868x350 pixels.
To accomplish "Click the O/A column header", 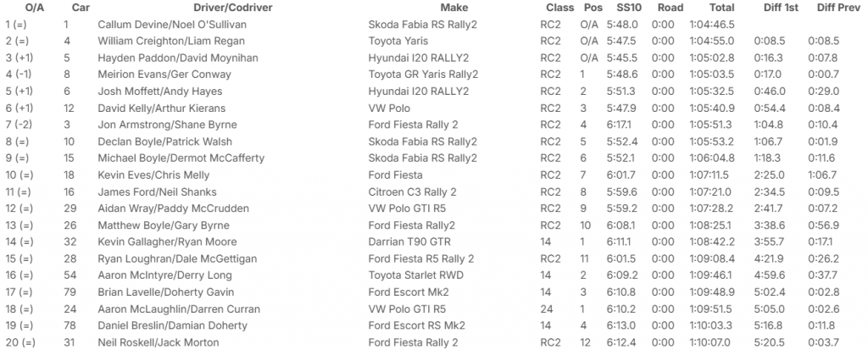I will (25, 8).
